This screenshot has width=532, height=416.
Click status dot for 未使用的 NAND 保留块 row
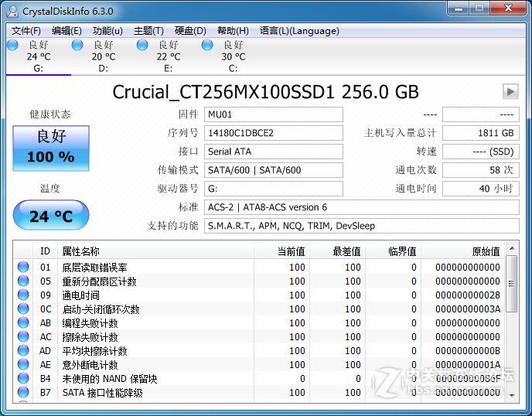[23, 378]
